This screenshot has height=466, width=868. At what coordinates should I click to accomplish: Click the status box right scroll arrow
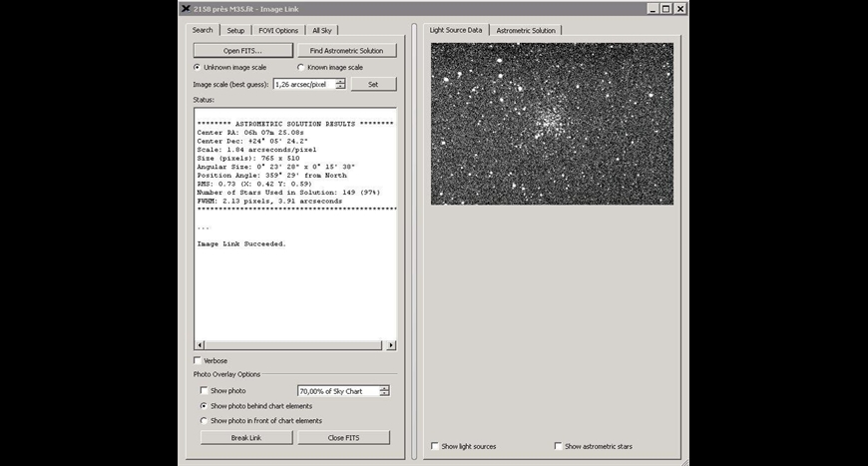click(x=391, y=345)
